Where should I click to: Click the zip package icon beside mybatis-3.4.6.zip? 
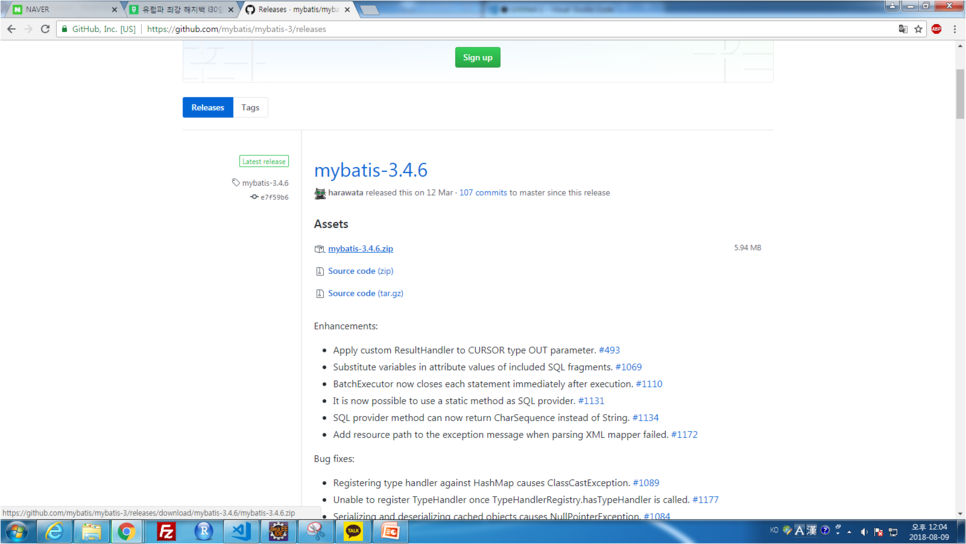coord(319,249)
